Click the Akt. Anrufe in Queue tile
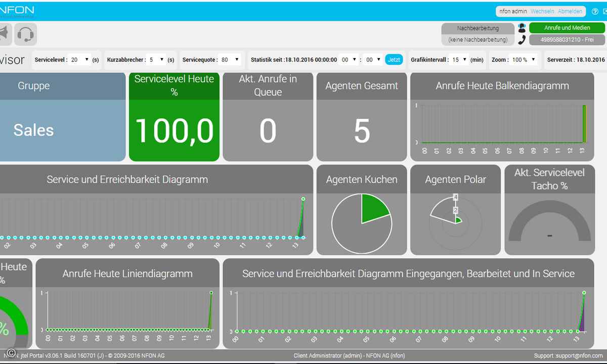The width and height of the screenshot is (607, 364). coord(268,117)
